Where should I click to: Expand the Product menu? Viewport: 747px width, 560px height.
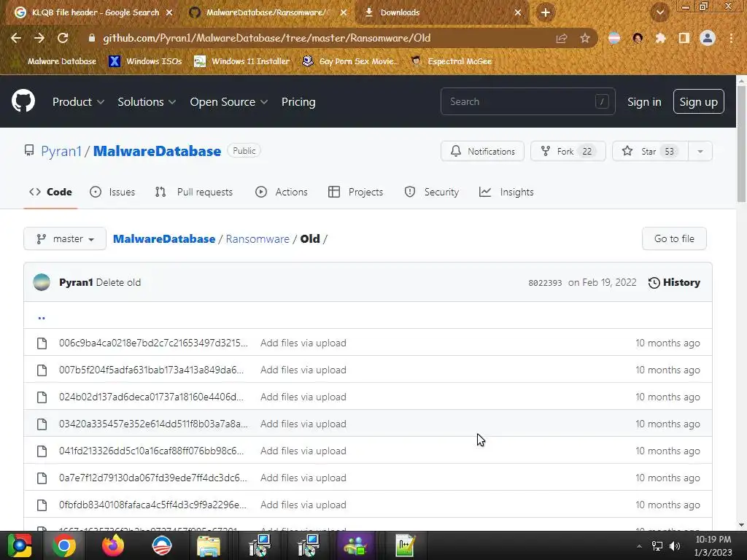78,102
